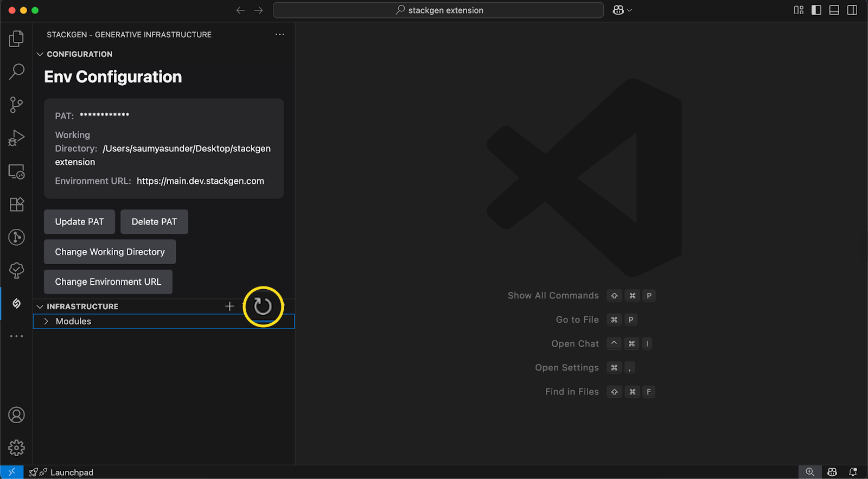Screen dimensions: 868x479
Task: Click Change Environment URL button
Action: pyautogui.click(x=108, y=282)
